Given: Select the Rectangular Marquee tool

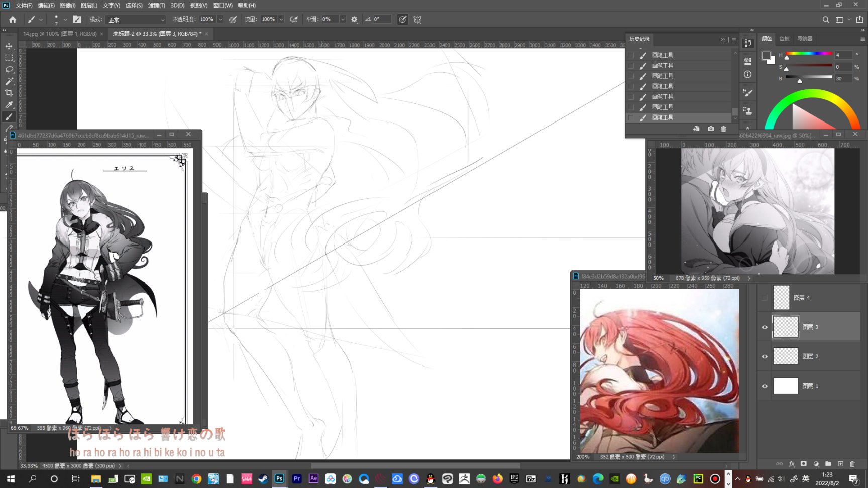Looking at the screenshot, I should pyautogui.click(x=9, y=58).
